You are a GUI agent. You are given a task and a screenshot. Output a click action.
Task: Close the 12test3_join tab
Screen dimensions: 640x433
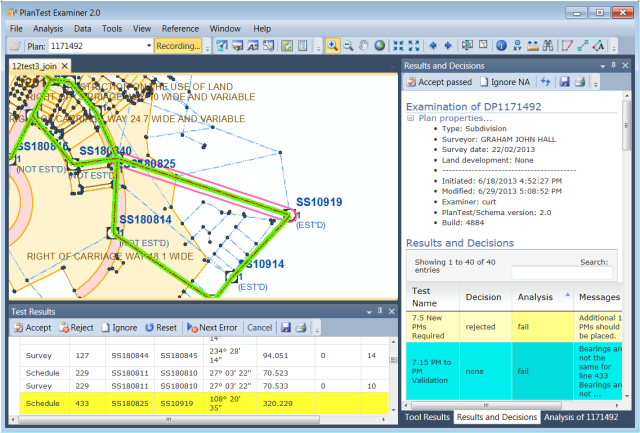point(64,66)
